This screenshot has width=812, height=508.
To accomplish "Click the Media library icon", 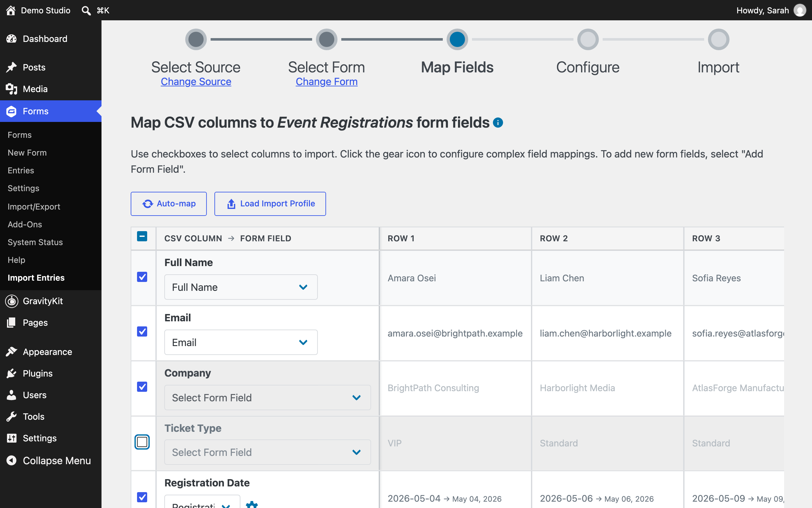I will coord(11,89).
